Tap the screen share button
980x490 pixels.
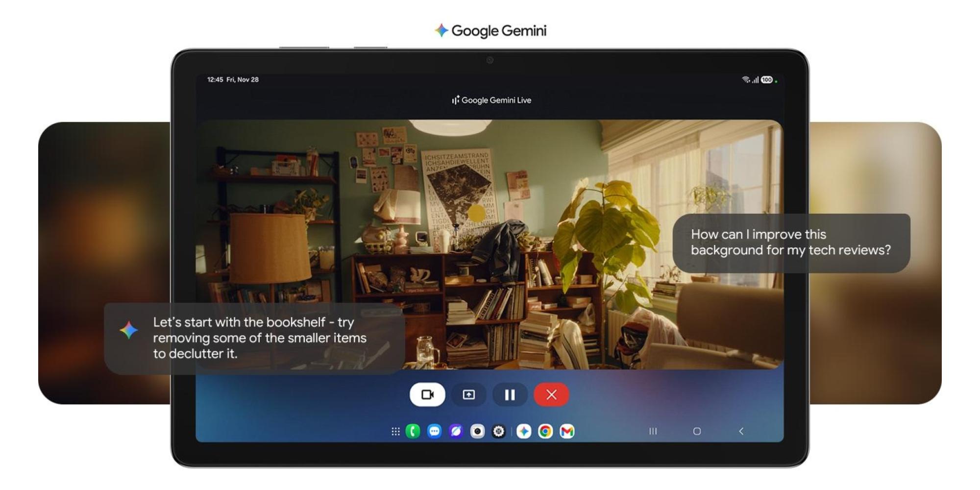click(x=468, y=394)
